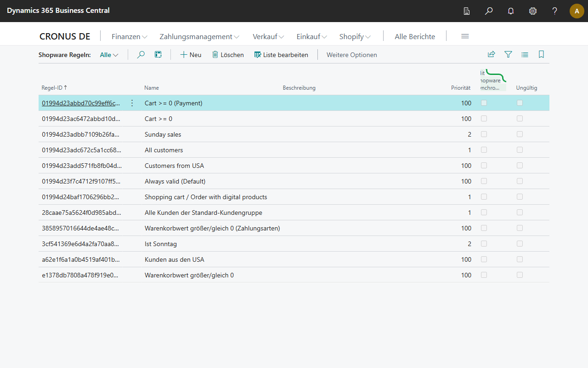Expand the Zahlungsmanagement menu
This screenshot has height=368, width=588.
(x=199, y=36)
